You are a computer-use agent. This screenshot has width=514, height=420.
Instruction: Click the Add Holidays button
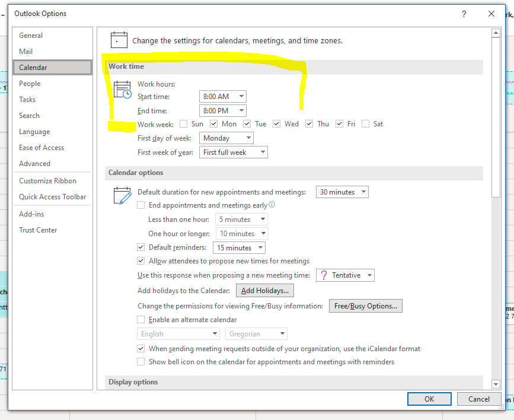[265, 291]
